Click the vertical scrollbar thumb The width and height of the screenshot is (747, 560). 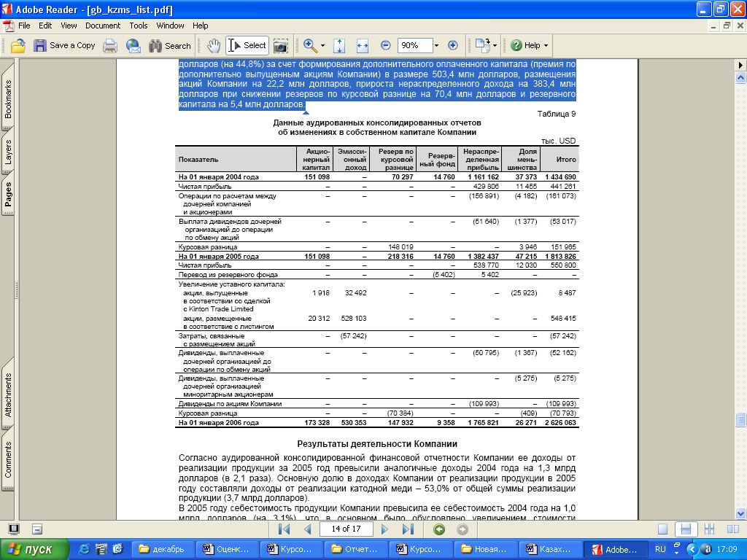(740, 419)
